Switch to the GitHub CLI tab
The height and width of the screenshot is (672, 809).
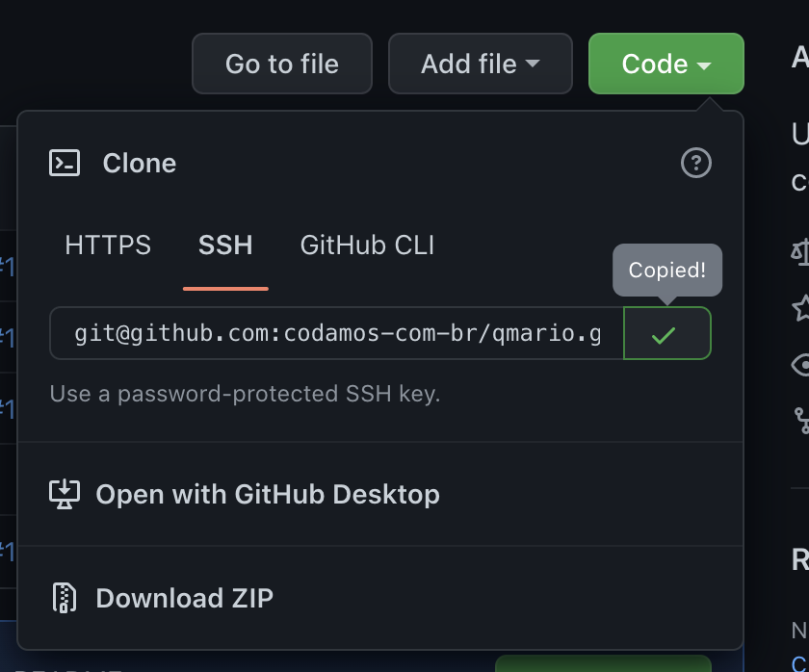367,246
